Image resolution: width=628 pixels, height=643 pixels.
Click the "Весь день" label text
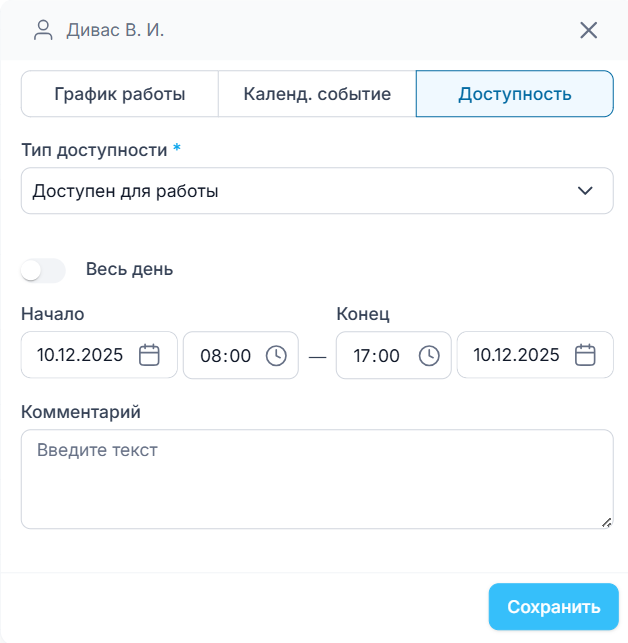click(129, 269)
